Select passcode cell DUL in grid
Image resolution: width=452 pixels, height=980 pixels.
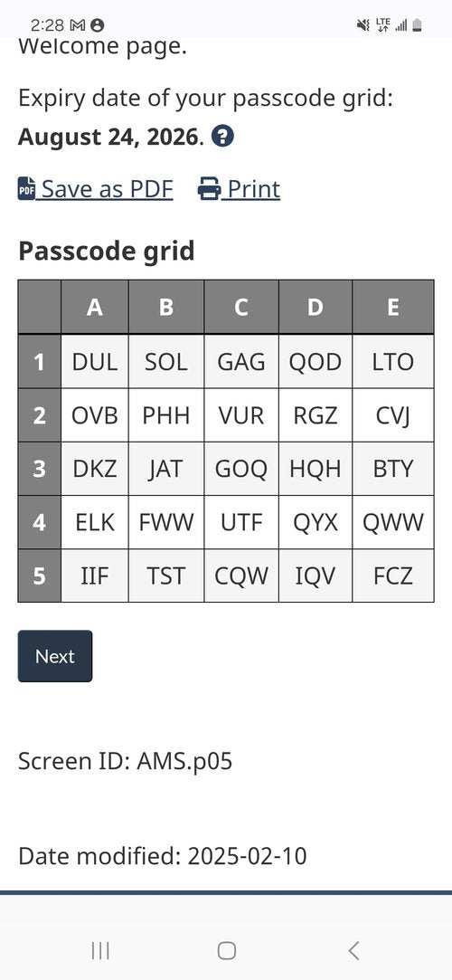pyautogui.click(x=95, y=362)
